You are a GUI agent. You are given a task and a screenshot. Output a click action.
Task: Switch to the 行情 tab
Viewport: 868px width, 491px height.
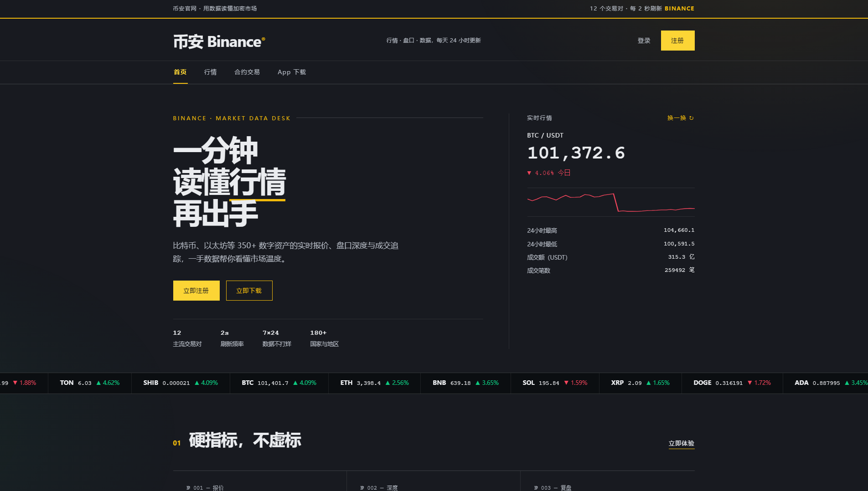point(210,72)
